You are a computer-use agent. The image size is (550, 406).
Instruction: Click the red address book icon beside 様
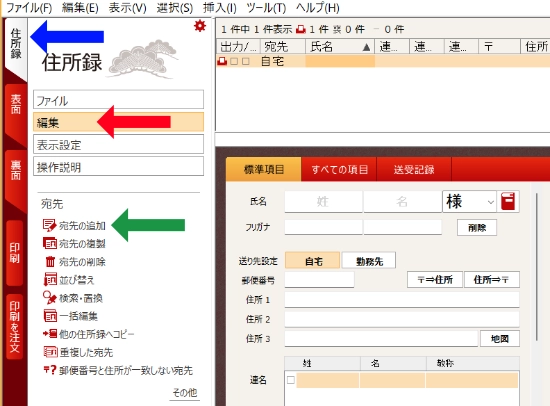click(508, 201)
